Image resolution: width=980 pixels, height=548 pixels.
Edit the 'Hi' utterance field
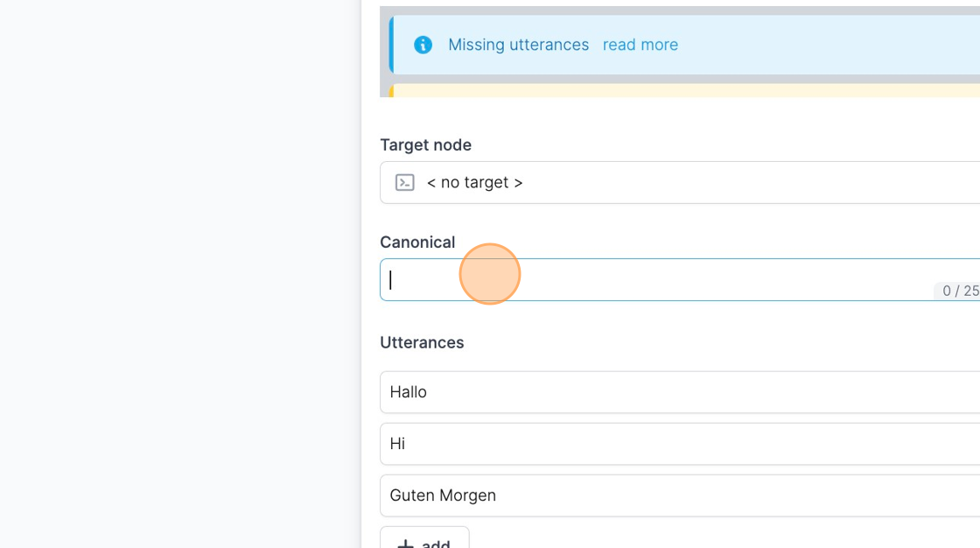click(680, 444)
